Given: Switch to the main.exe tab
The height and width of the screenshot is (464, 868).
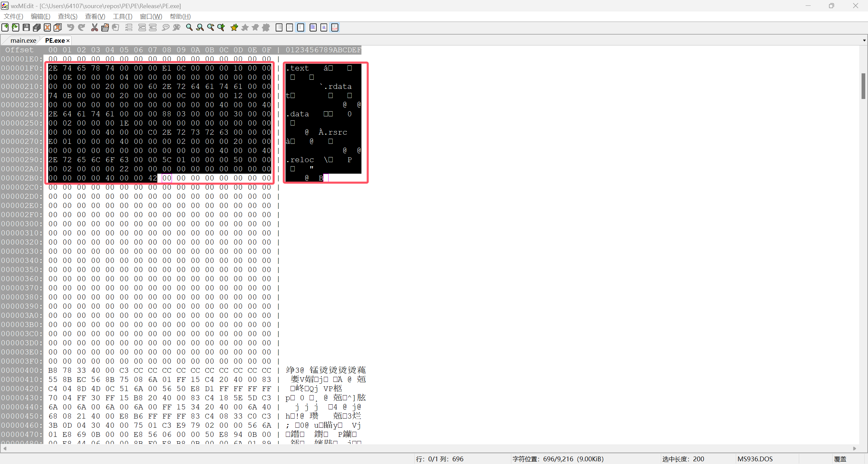Looking at the screenshot, I should click(x=23, y=40).
